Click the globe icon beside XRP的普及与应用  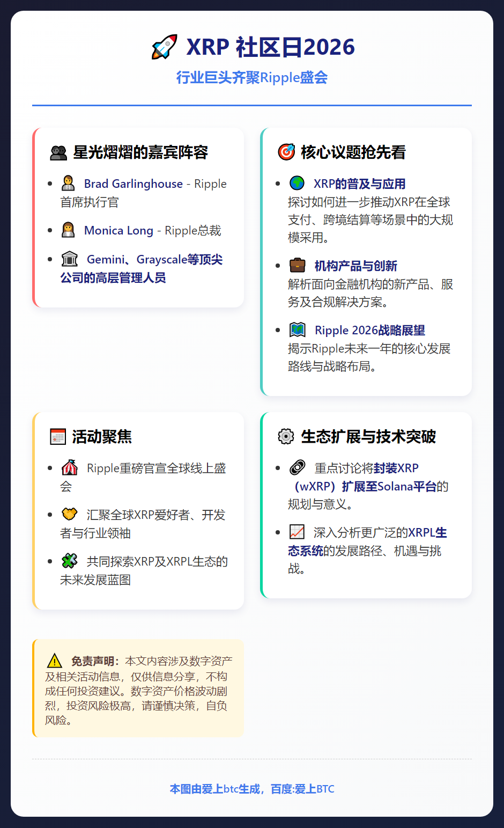coord(297,183)
